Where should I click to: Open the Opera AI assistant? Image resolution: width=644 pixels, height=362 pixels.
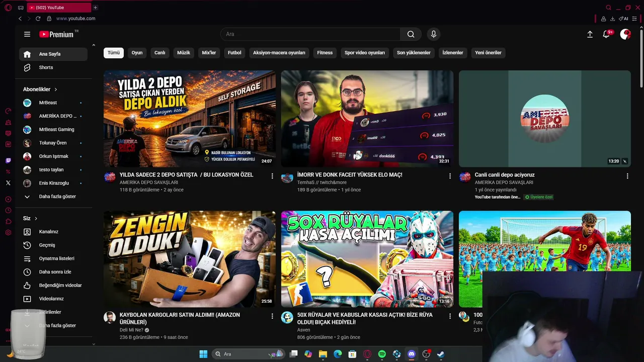tap(624, 19)
